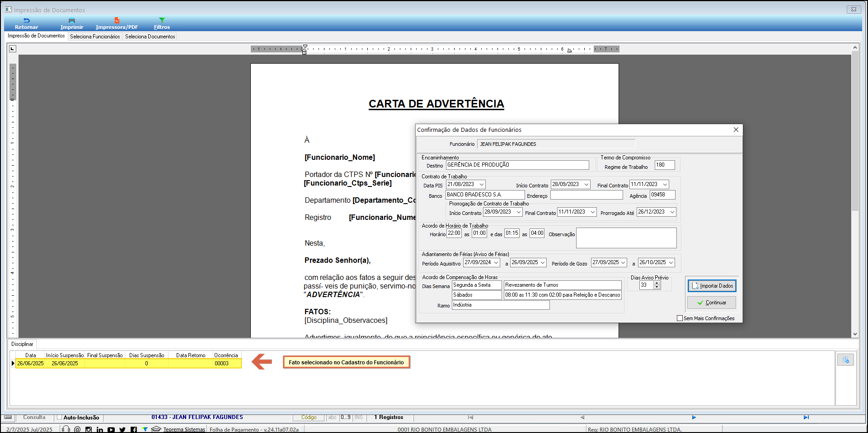Enable the Auto-Inclusão checkbox

coord(59,417)
